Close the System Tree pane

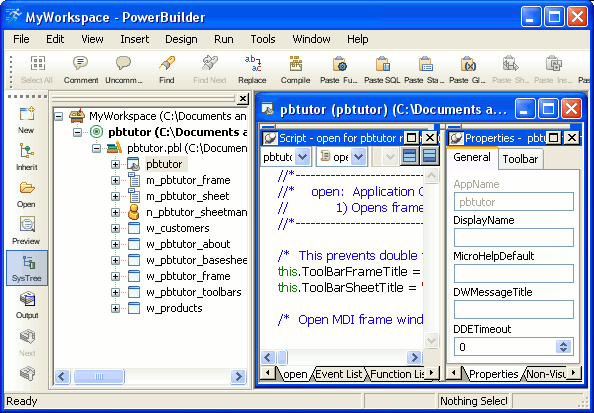click(242, 99)
